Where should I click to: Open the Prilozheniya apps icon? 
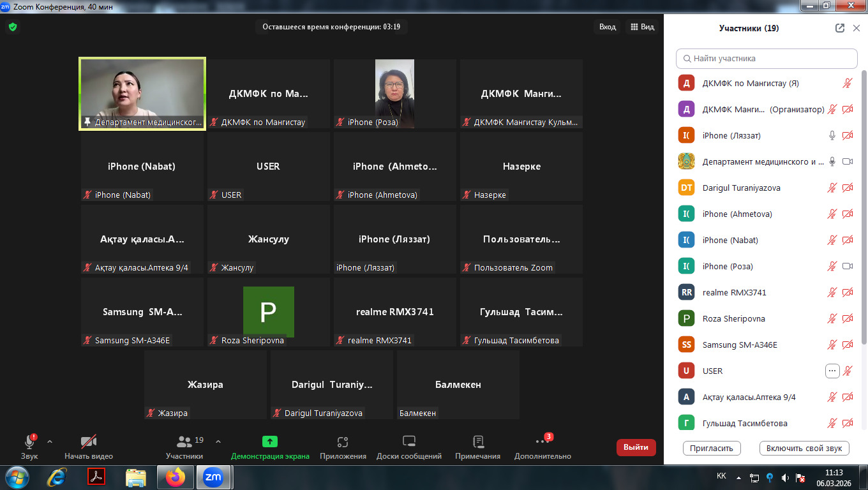[343, 442]
